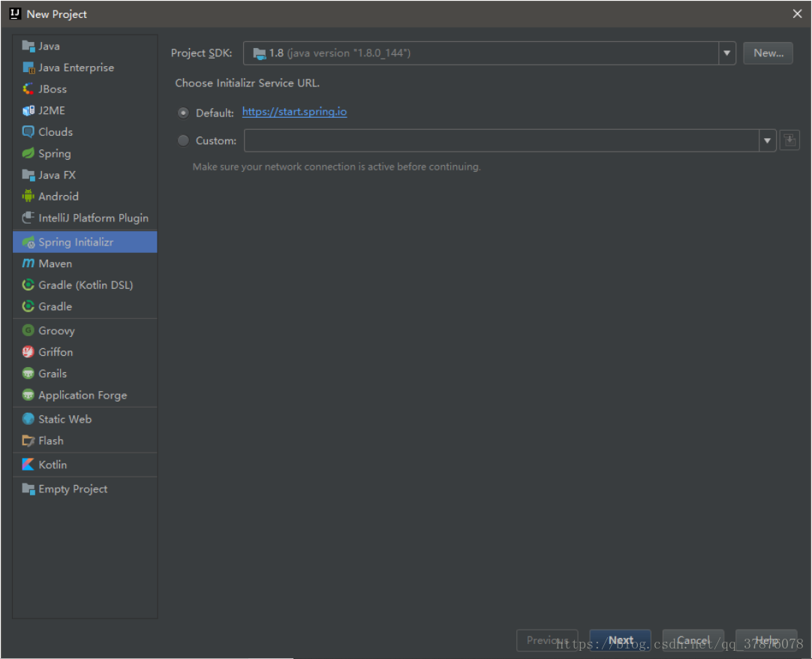The height and width of the screenshot is (659, 812).
Task: Click the New... SDK button
Action: [768, 53]
